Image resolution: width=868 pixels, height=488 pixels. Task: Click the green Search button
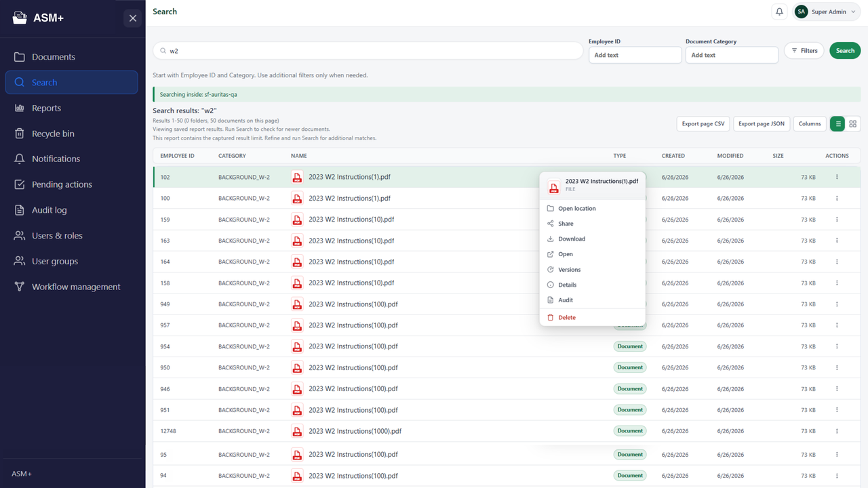pyautogui.click(x=845, y=50)
